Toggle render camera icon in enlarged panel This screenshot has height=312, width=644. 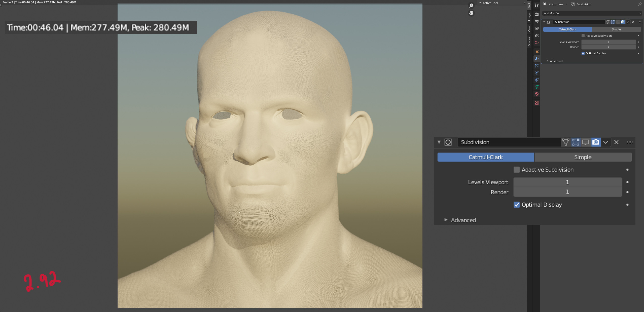596,142
